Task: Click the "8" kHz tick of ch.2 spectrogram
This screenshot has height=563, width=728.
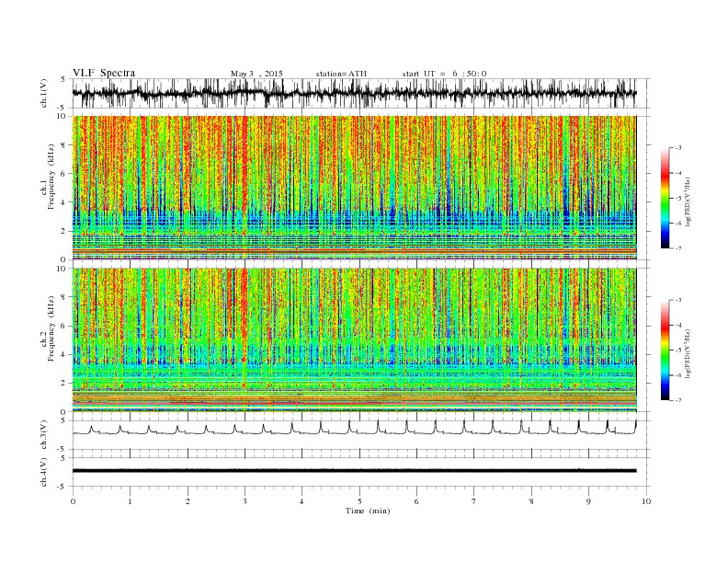Action: [65, 297]
